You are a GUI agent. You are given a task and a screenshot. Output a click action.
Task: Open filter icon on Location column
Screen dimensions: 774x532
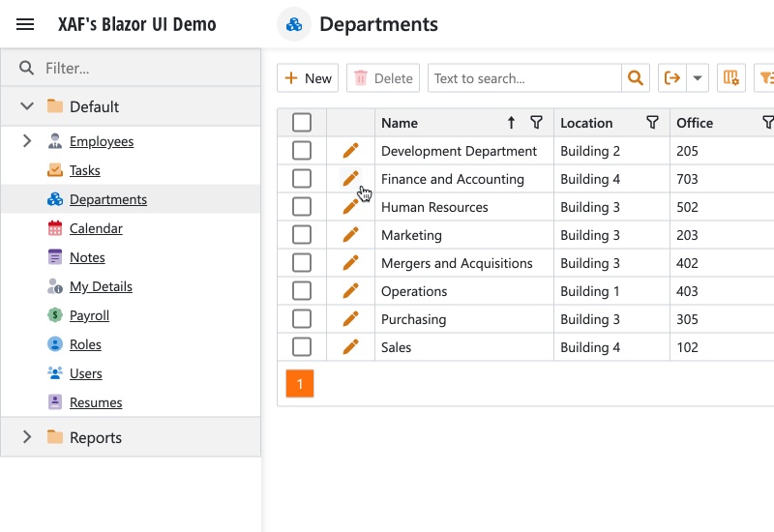click(653, 123)
